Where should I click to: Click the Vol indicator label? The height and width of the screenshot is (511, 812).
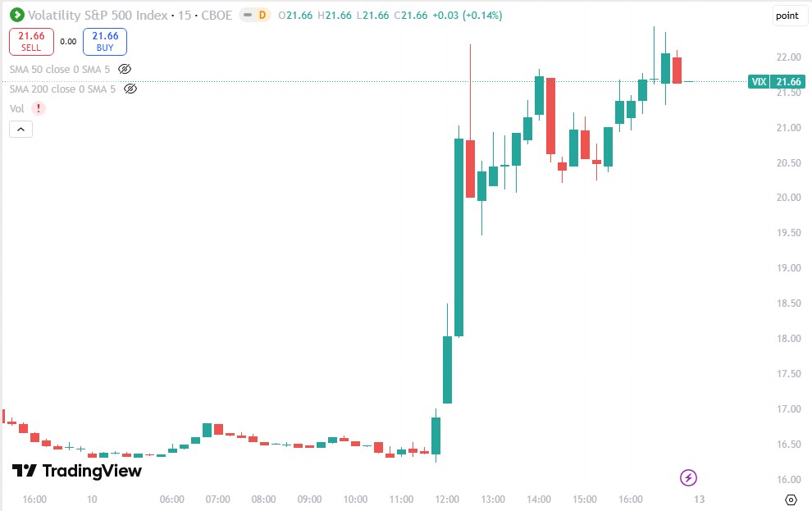click(x=16, y=108)
